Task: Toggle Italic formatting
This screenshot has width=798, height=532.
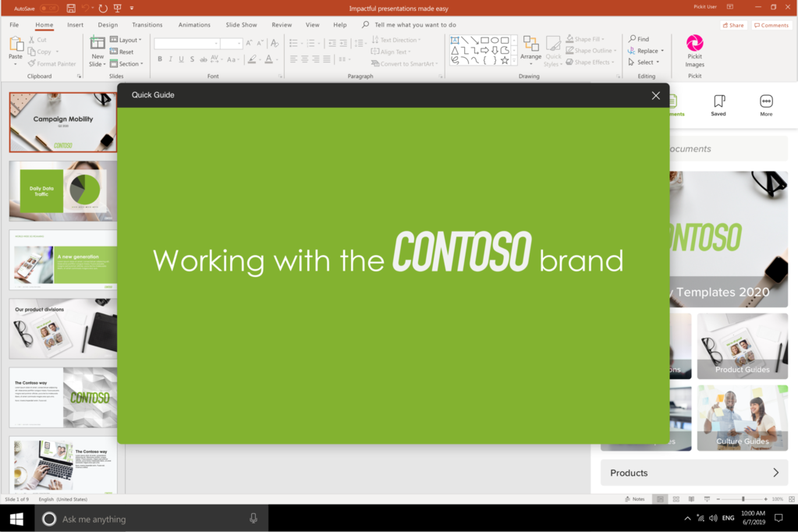Action: click(171, 59)
